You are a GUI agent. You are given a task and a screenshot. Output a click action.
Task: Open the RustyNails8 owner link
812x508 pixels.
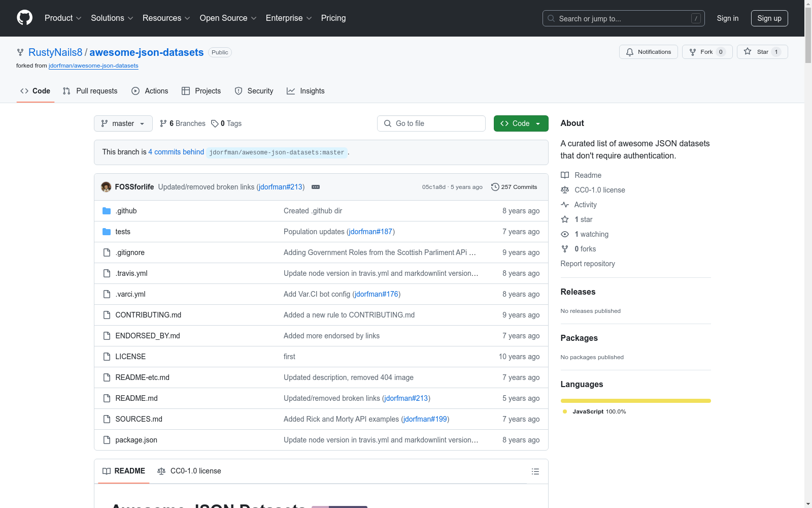click(x=55, y=52)
